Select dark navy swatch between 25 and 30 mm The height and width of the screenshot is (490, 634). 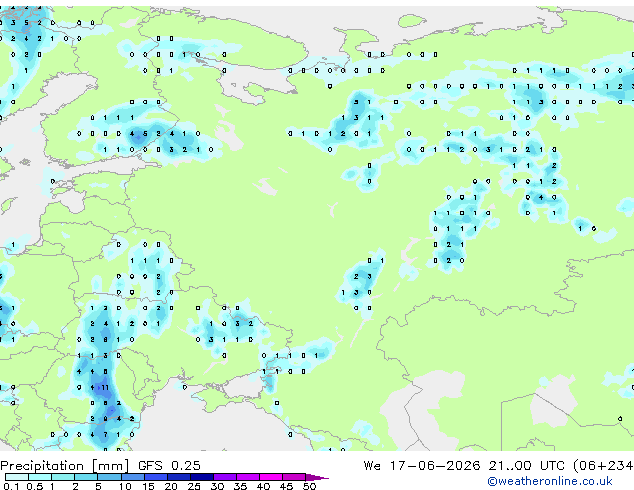point(201,477)
